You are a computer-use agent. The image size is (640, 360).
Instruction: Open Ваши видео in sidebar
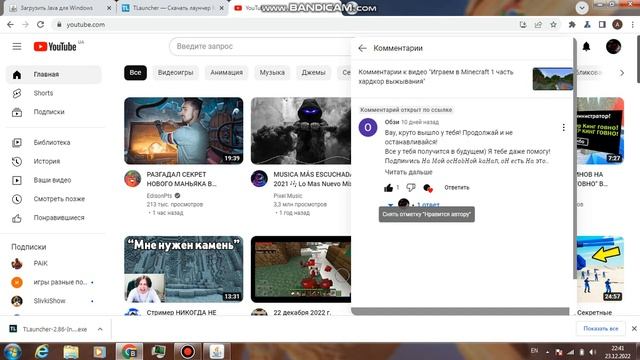[x=53, y=180]
